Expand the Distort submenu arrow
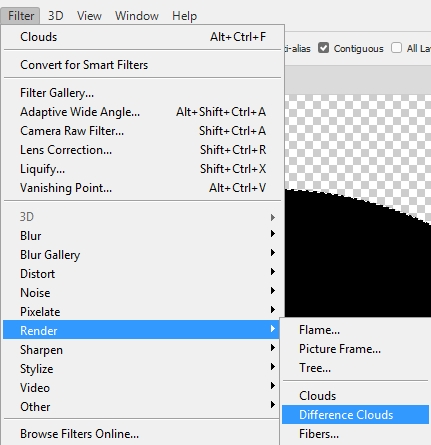The width and height of the screenshot is (431, 445). tap(273, 272)
